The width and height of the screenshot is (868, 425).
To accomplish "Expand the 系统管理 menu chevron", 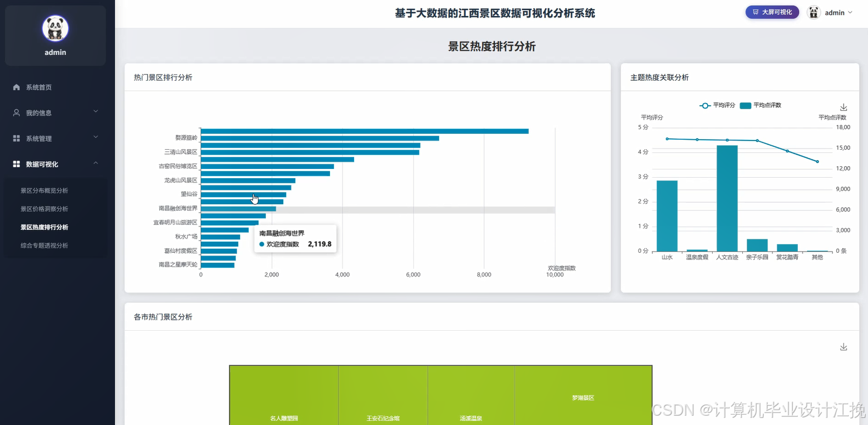I will pyautogui.click(x=96, y=137).
